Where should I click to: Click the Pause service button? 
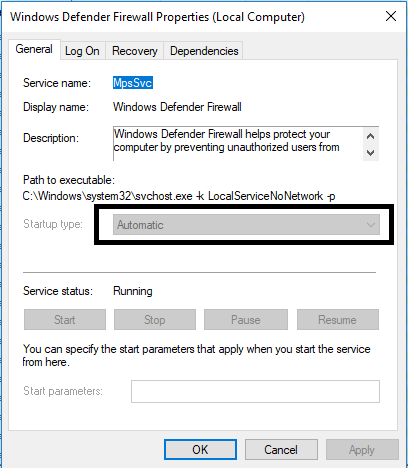coord(246,320)
